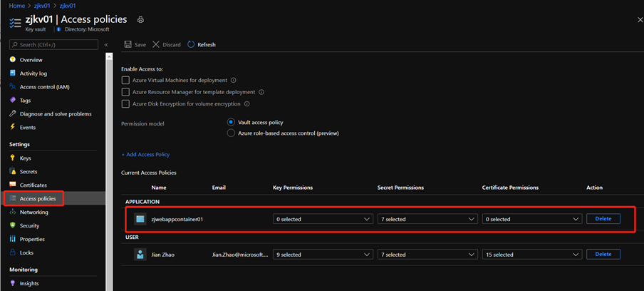
Task: Click the Save button in the toolbar
Action: pyautogui.click(x=135, y=44)
